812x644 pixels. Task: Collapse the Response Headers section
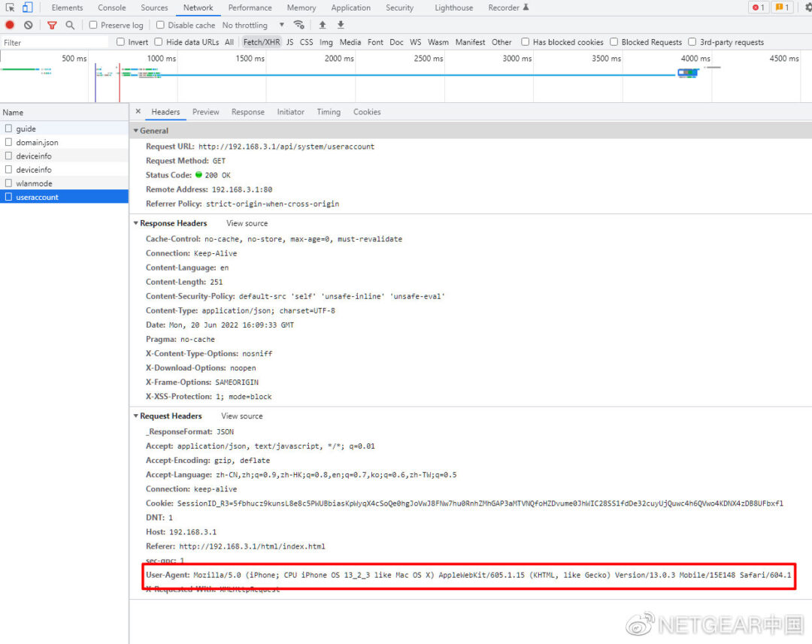pyautogui.click(x=135, y=223)
